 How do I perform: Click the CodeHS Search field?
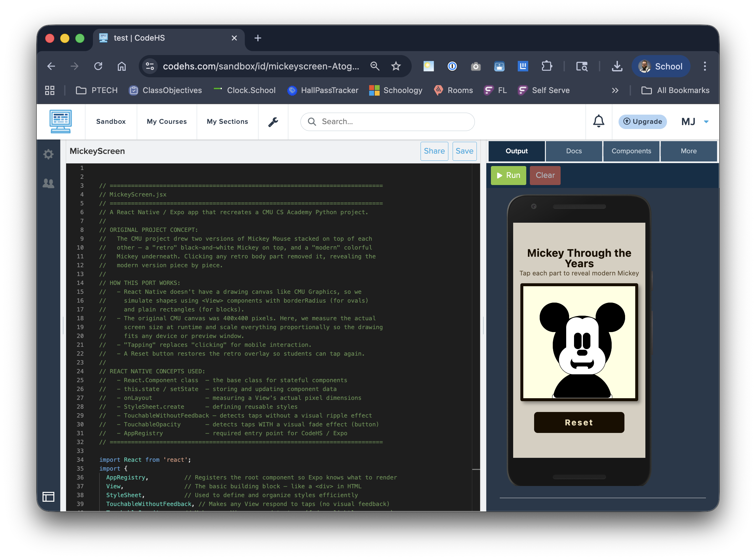(x=387, y=121)
